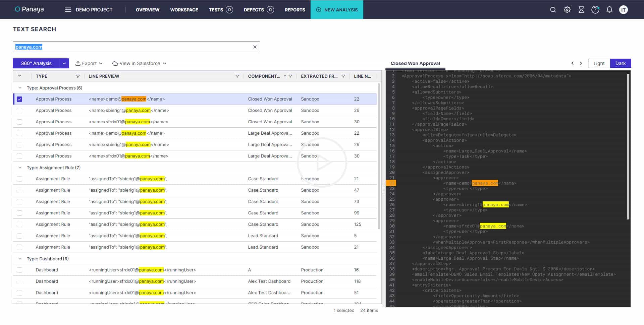This screenshot has height=325, width=644.
Task: Check the demo@panaya.com Large Deal Approval row
Action: [x=19, y=133]
